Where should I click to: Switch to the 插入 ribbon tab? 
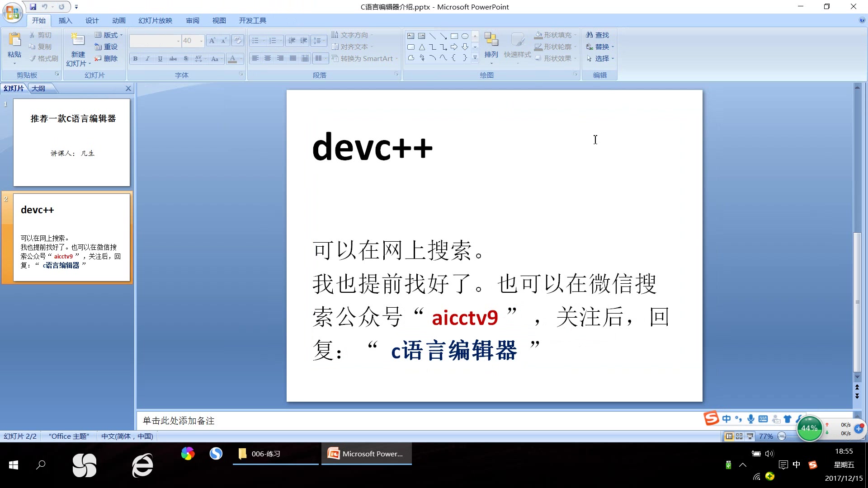[x=65, y=20]
